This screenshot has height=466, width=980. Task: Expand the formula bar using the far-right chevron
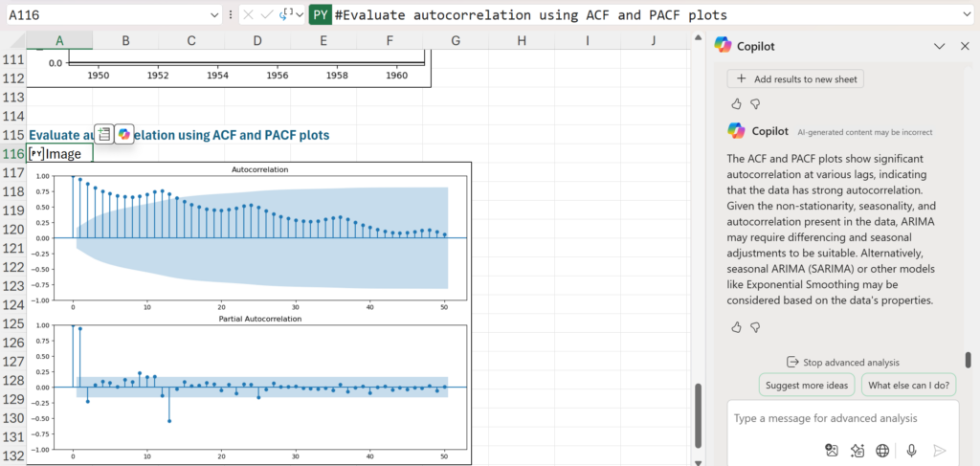966,15
